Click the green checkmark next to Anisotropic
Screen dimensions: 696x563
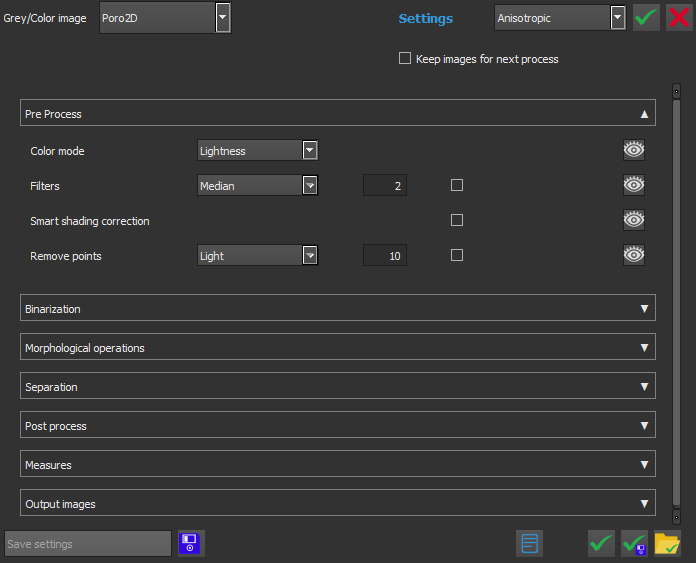click(x=646, y=18)
